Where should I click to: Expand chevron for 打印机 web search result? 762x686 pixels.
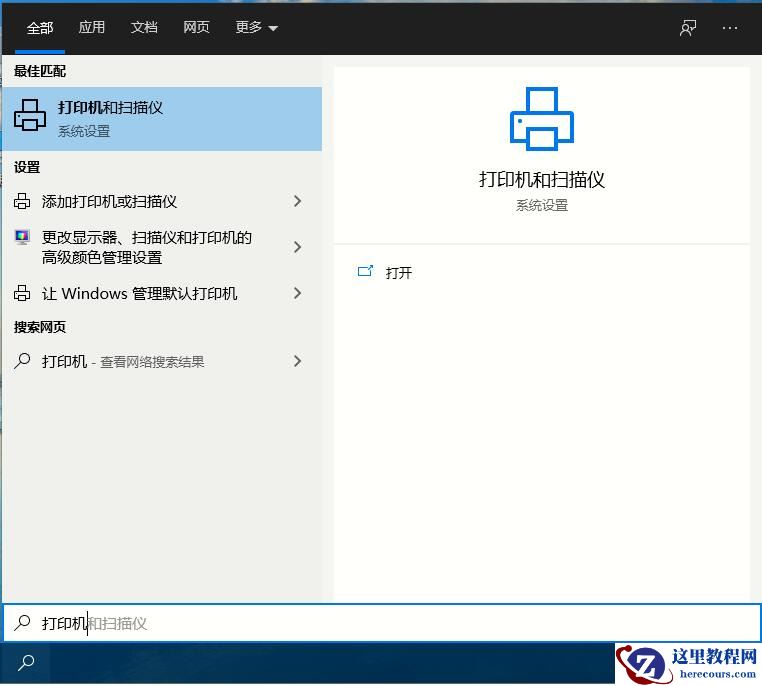click(x=297, y=361)
